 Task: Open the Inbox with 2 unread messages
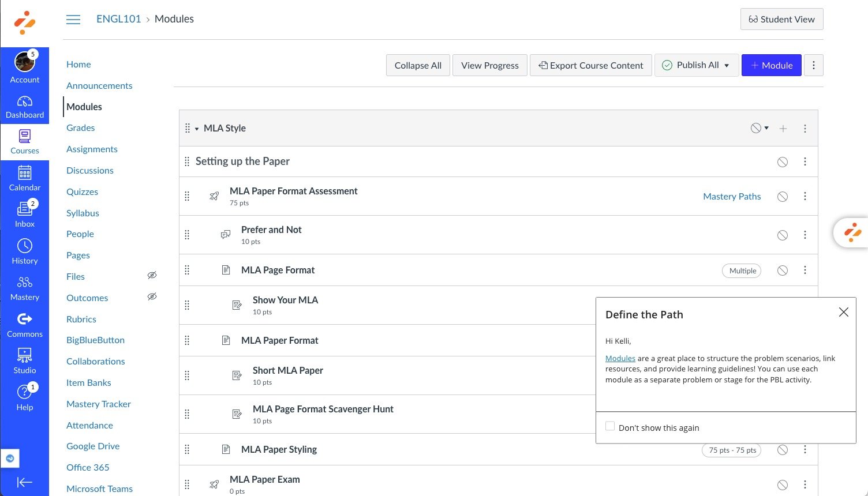[x=25, y=214]
